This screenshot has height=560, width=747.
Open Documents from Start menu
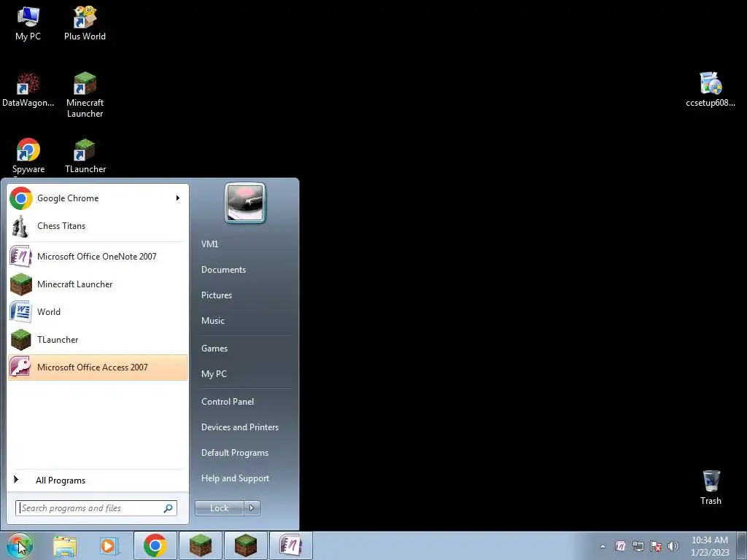[x=223, y=270]
